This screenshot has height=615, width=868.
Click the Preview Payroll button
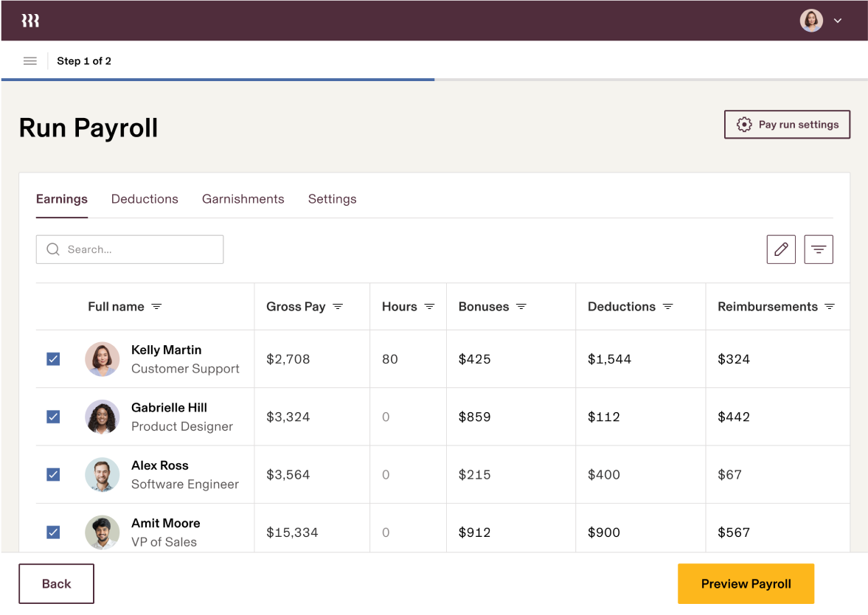click(x=746, y=583)
